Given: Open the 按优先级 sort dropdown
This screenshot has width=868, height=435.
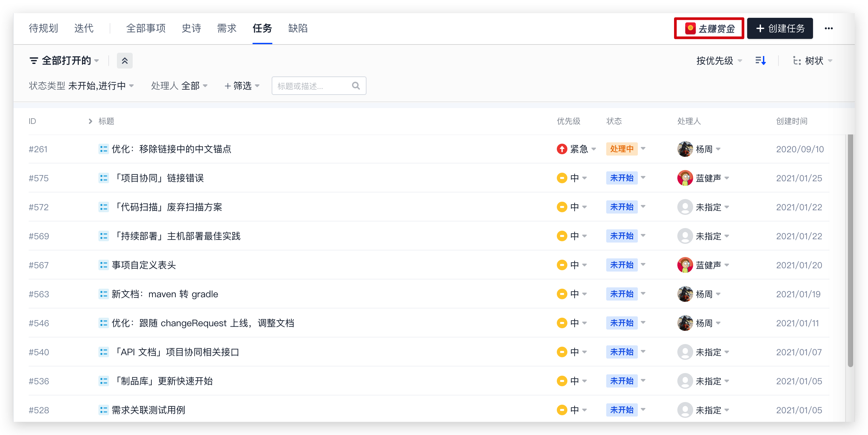Looking at the screenshot, I should [719, 61].
